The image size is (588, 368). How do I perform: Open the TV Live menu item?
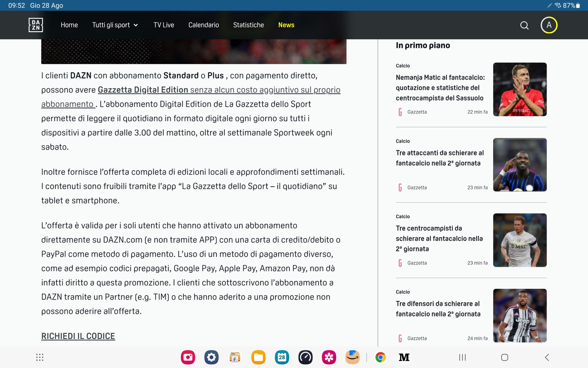pyautogui.click(x=164, y=25)
